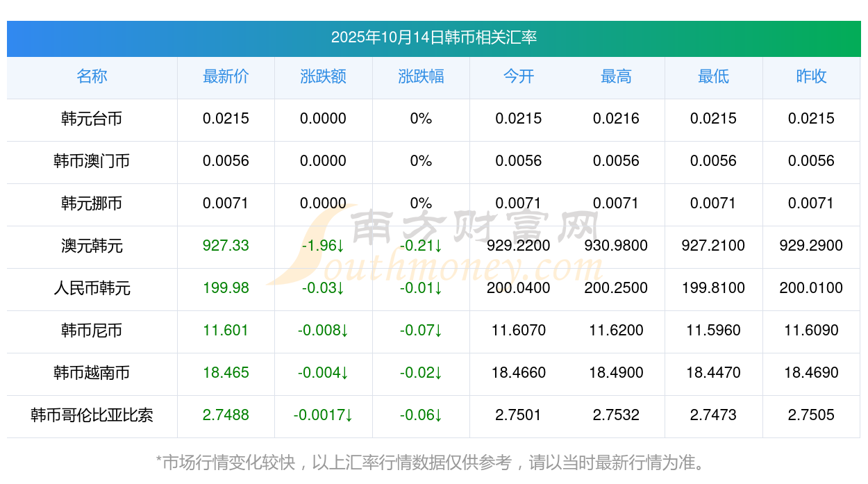The image size is (868, 484).
Task: Open the 韩币澳门币 currency pair
Action: (x=92, y=161)
